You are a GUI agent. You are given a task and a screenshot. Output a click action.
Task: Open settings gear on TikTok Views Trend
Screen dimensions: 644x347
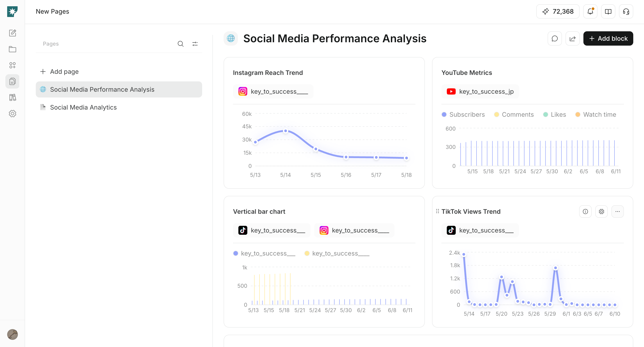pyautogui.click(x=601, y=212)
